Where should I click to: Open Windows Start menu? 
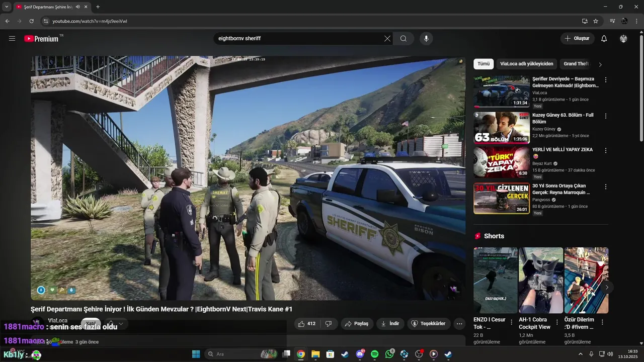coord(196,354)
